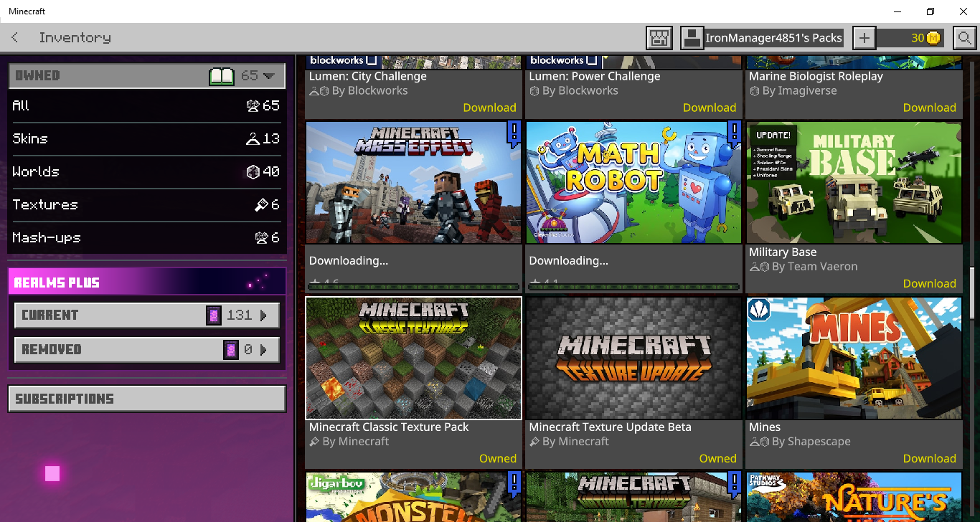Click the blue exclamation badge on Mass Effect
The width and height of the screenshot is (980, 522).
click(x=513, y=133)
